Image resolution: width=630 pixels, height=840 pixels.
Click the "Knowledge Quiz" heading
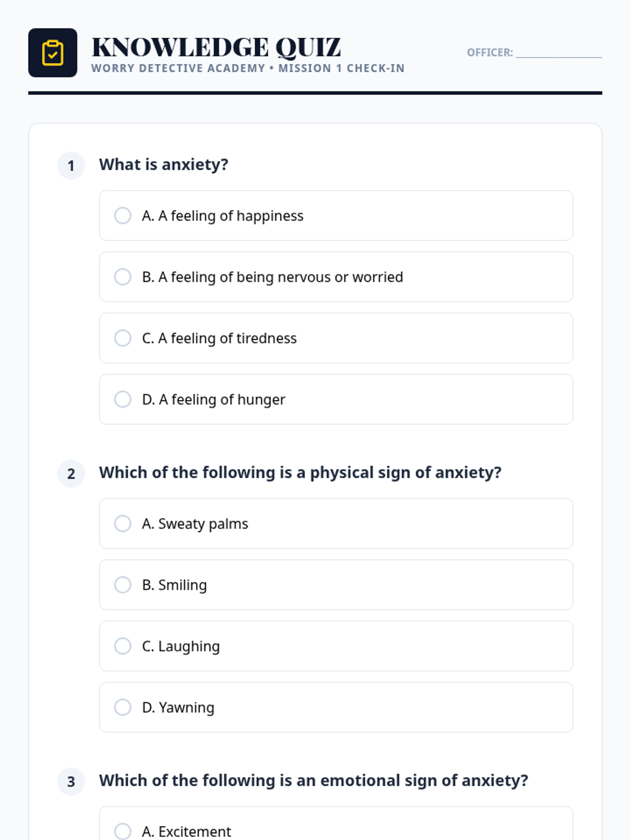(x=216, y=47)
